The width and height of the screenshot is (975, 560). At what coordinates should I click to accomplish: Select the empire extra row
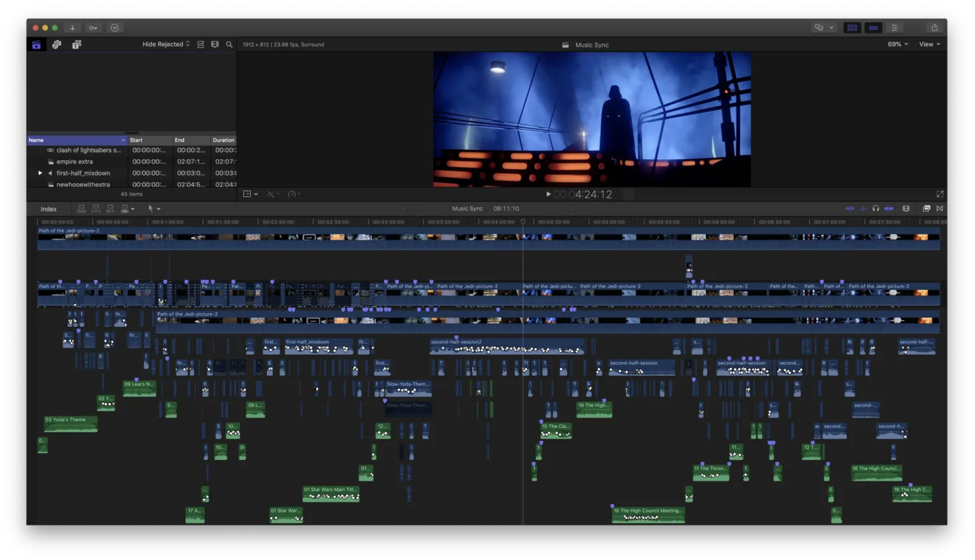131,162
